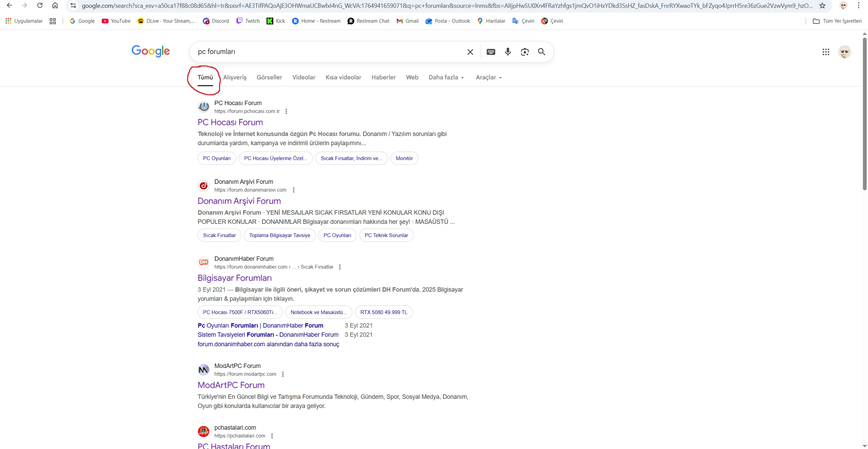Open the on-screen keyboard input tool
Screen dimensions: 868x449
[491, 52]
